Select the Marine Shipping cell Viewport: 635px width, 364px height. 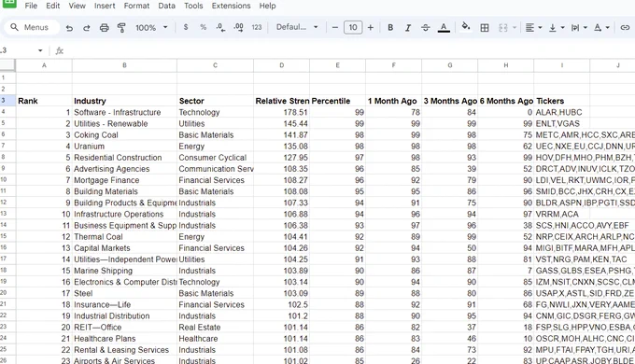(x=124, y=271)
